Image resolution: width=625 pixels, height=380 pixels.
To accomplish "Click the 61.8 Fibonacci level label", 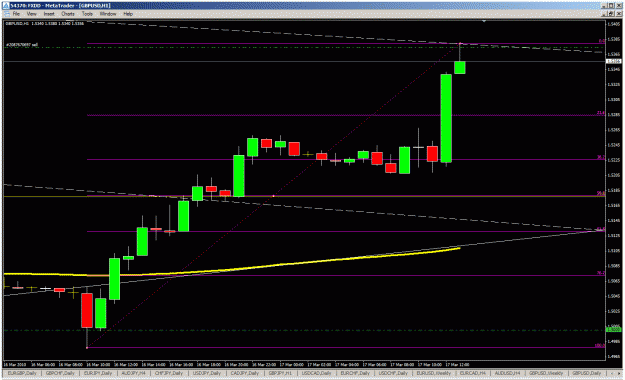I will (x=601, y=229).
